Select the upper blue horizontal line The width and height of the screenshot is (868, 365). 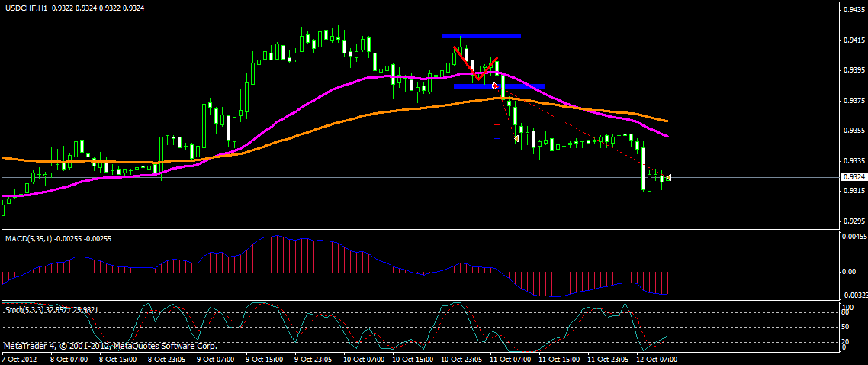point(481,36)
